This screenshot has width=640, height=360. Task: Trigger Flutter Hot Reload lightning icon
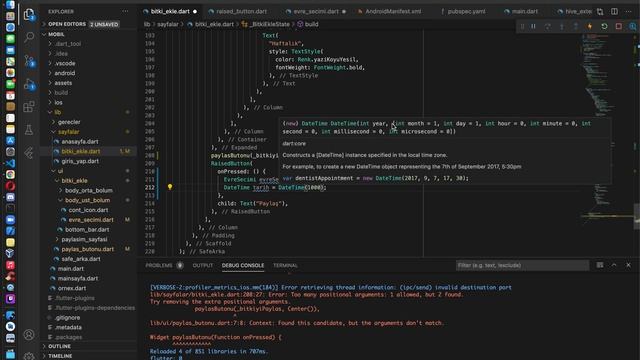[590, 26]
